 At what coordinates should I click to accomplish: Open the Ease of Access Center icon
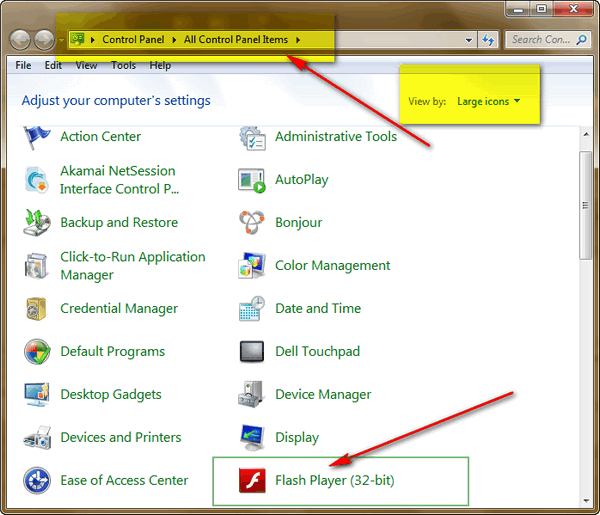(x=37, y=480)
